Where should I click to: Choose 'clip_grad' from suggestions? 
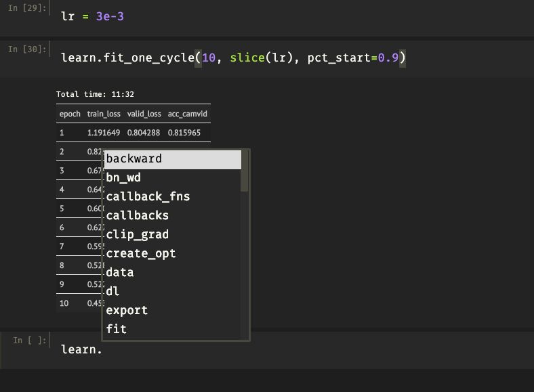(172, 235)
